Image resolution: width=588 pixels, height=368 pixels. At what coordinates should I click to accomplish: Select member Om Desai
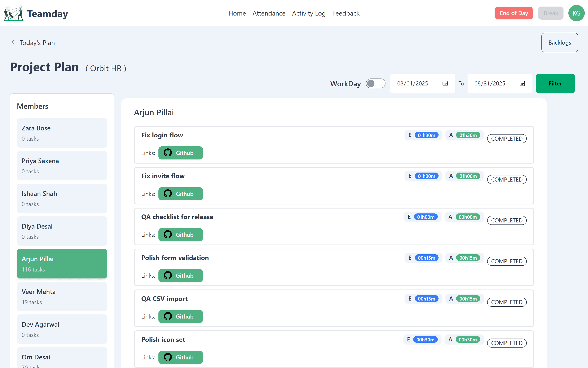click(x=62, y=358)
